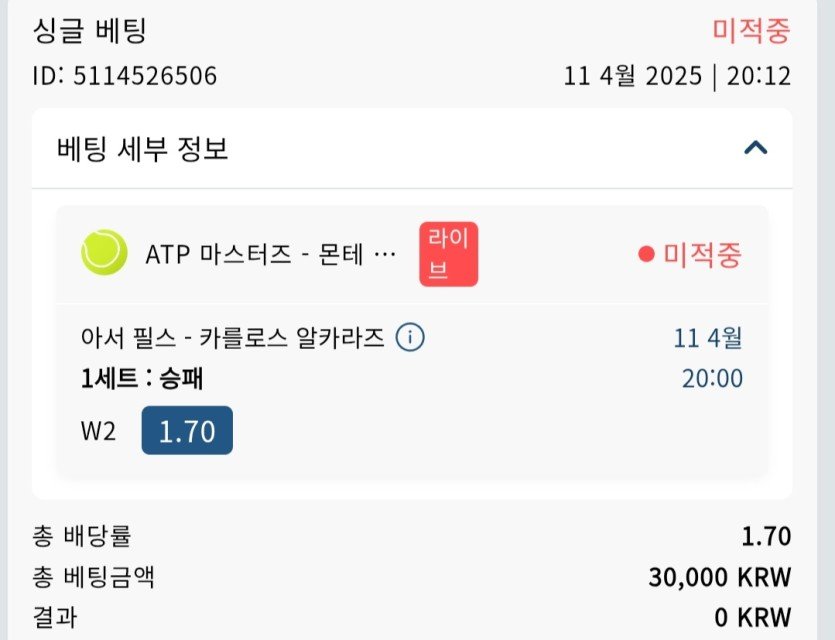The height and width of the screenshot is (640, 835).
Task: Click the 싱글 베팅 title
Action: 89,31
